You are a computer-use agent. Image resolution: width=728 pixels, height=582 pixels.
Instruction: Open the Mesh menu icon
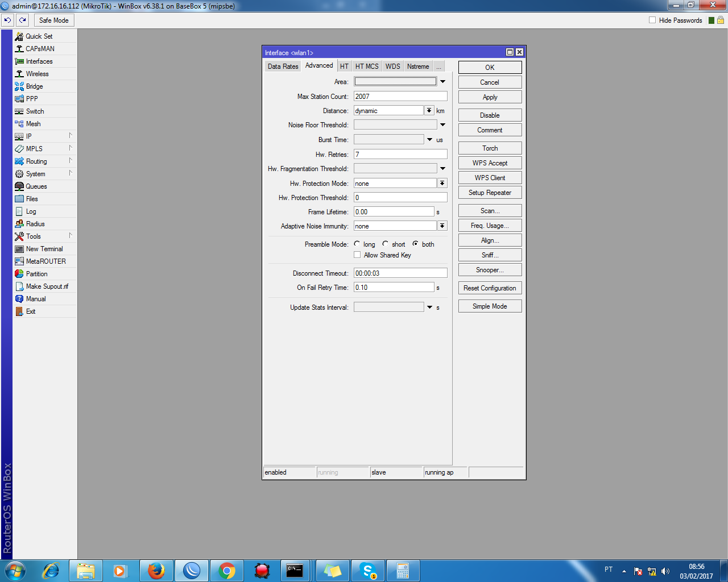[x=19, y=124]
